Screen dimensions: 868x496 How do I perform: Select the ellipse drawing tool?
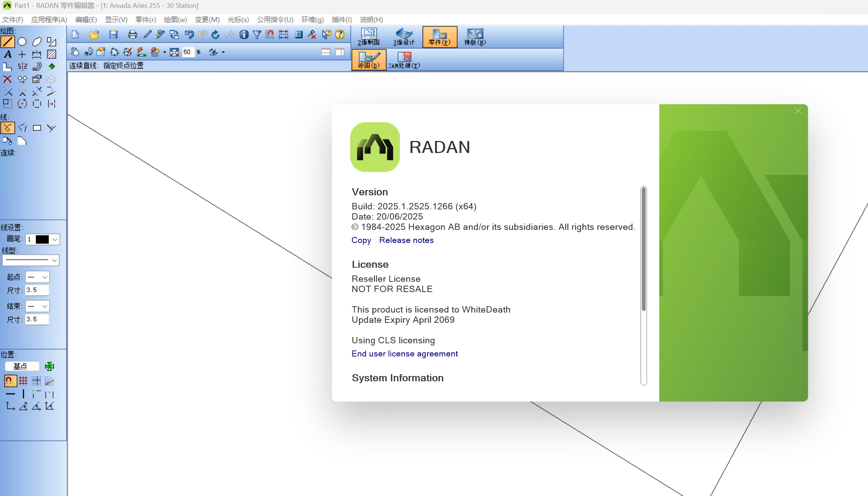pyautogui.click(x=37, y=42)
